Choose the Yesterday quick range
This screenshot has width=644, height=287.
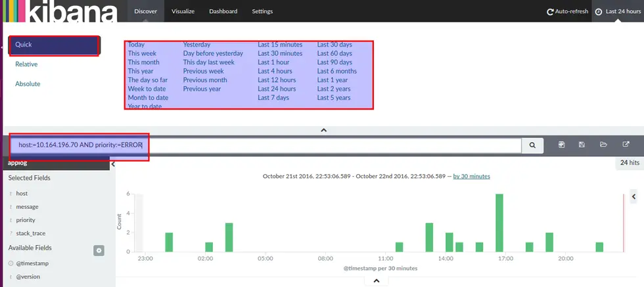click(196, 45)
